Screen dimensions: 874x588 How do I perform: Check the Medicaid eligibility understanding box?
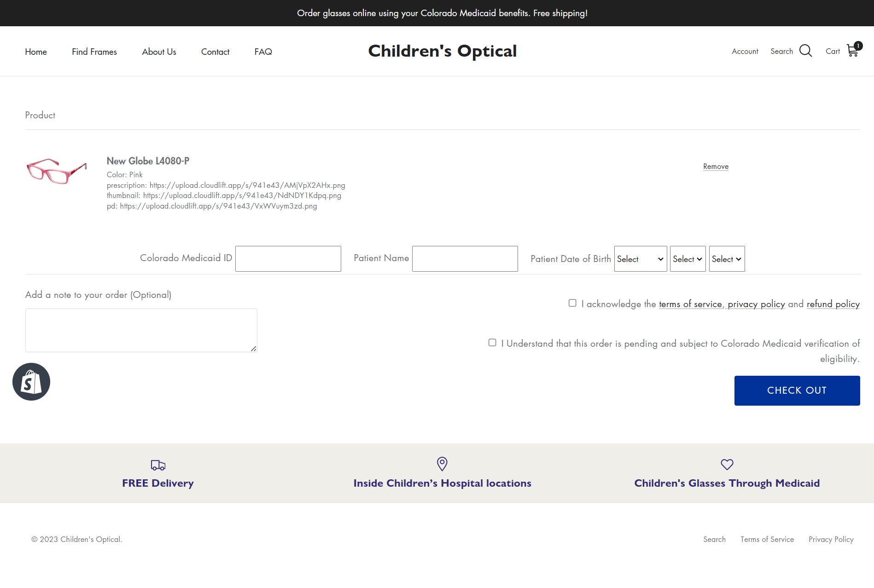coord(492,342)
